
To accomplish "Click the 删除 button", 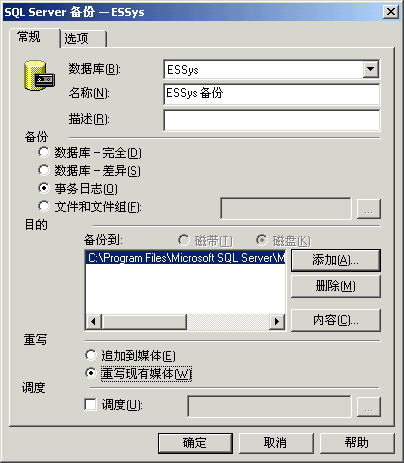I will pos(336,286).
